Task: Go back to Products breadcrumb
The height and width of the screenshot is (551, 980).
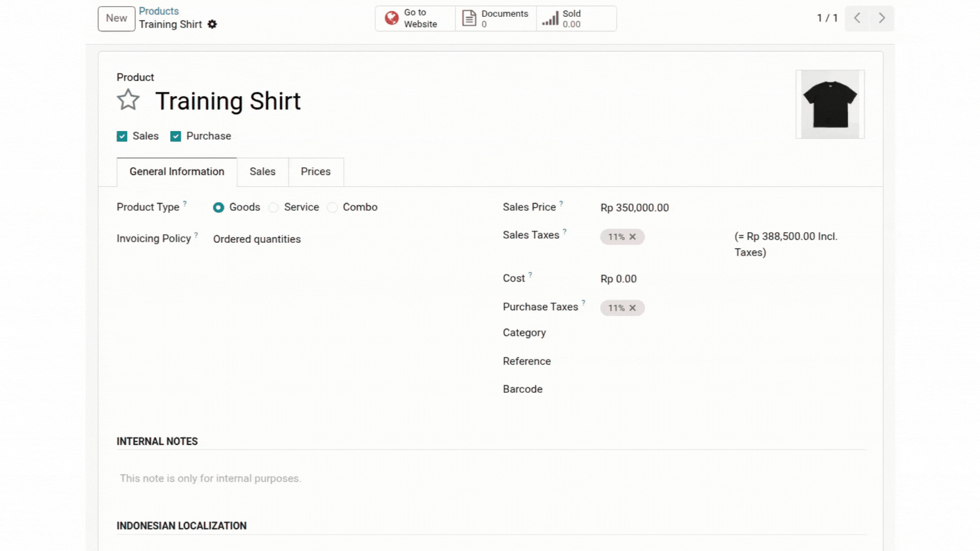Action: (x=159, y=11)
